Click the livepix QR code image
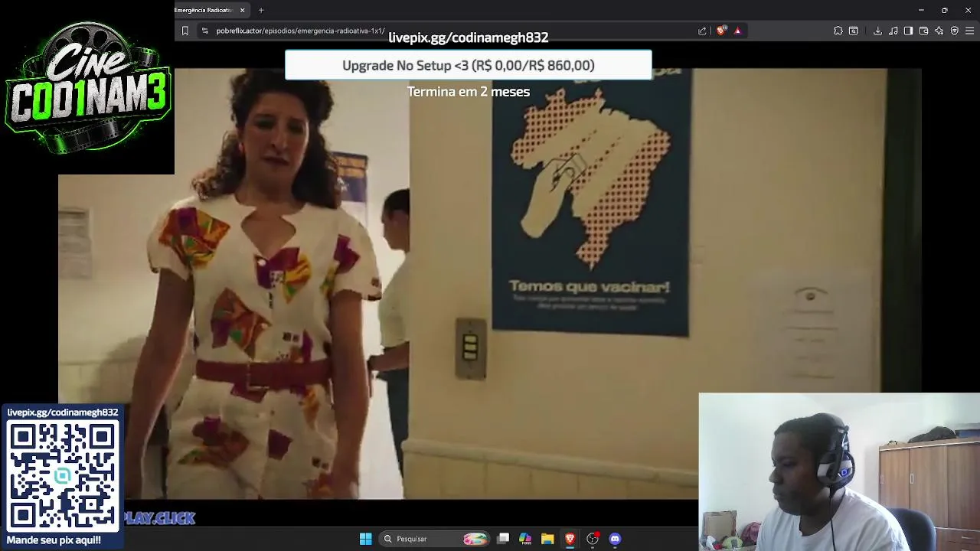 (62, 476)
